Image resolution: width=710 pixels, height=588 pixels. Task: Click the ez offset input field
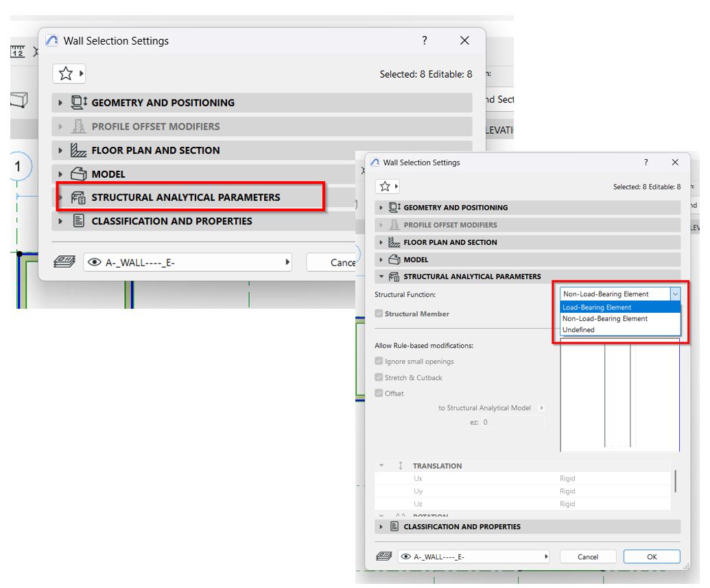(x=512, y=423)
